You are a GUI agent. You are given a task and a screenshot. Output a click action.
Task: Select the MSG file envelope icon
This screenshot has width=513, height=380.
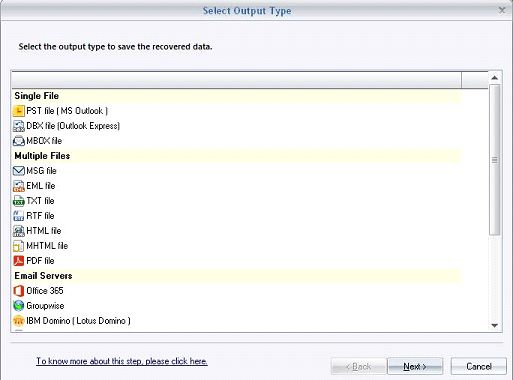[x=19, y=171]
